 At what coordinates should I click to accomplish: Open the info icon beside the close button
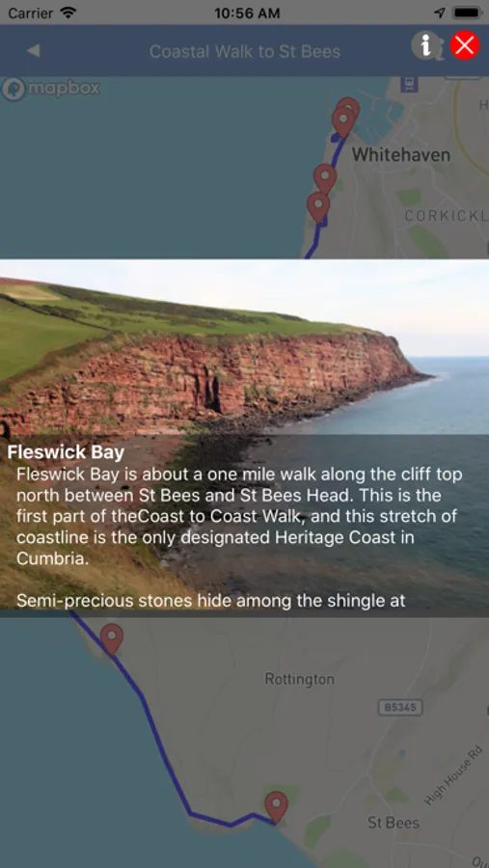(425, 44)
